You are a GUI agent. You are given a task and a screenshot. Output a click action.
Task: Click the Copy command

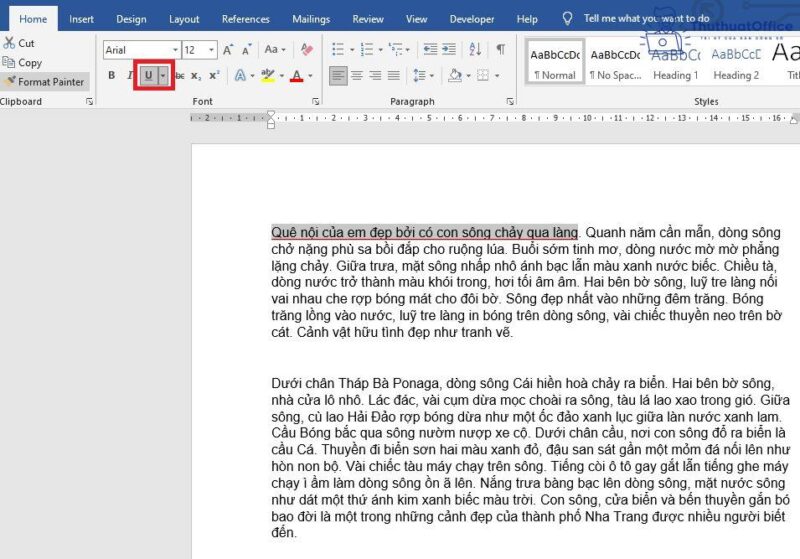coord(22,63)
